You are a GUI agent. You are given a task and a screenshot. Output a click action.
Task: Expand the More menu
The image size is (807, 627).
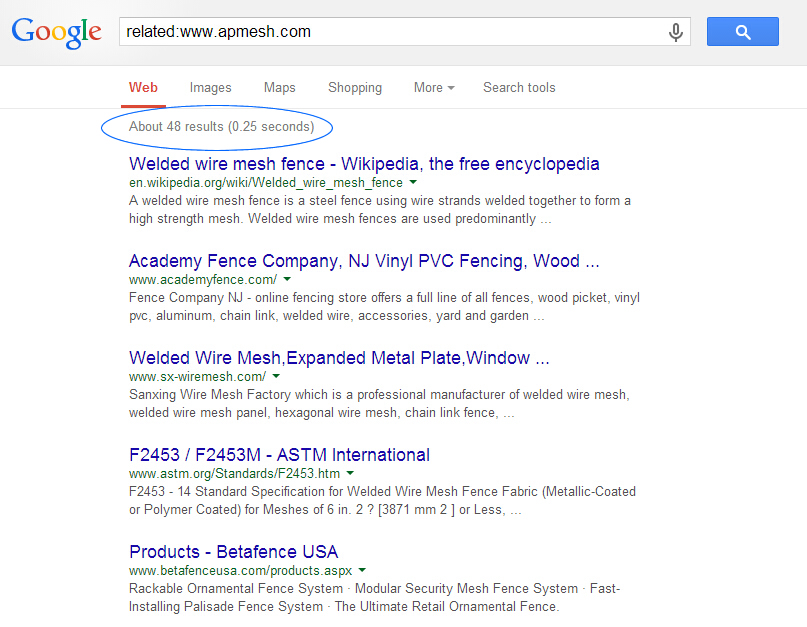point(434,88)
